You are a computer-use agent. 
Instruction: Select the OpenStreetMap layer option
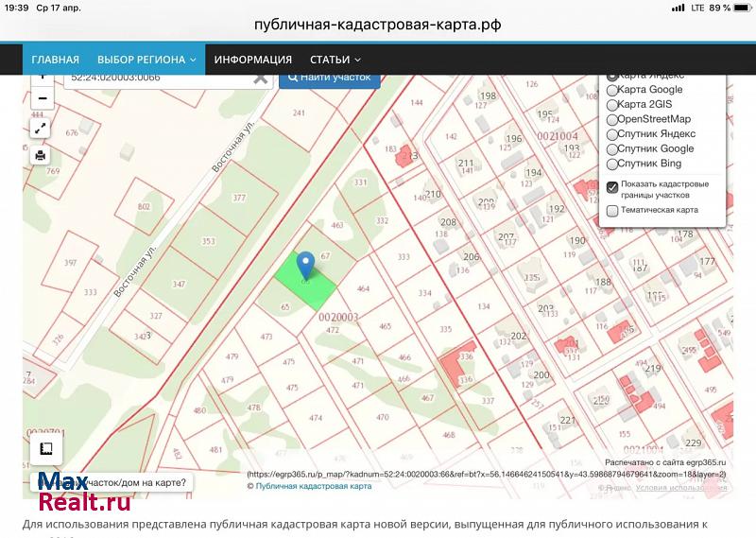(612, 120)
